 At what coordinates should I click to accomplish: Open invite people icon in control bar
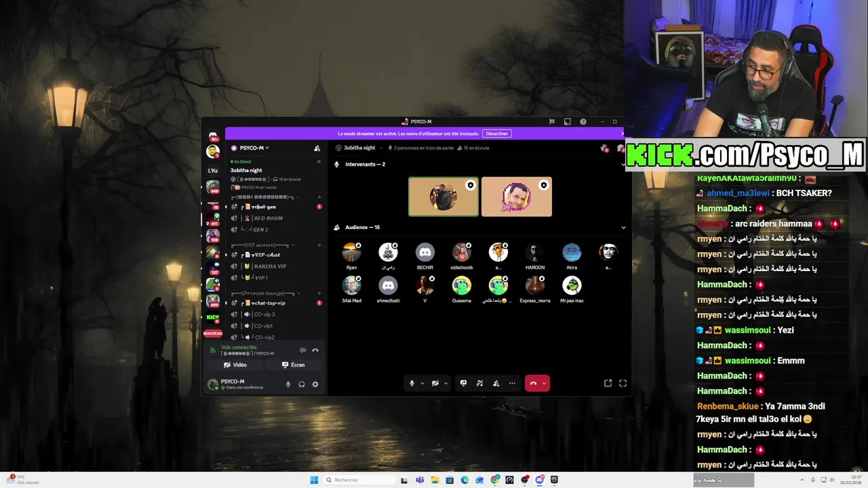(496, 383)
